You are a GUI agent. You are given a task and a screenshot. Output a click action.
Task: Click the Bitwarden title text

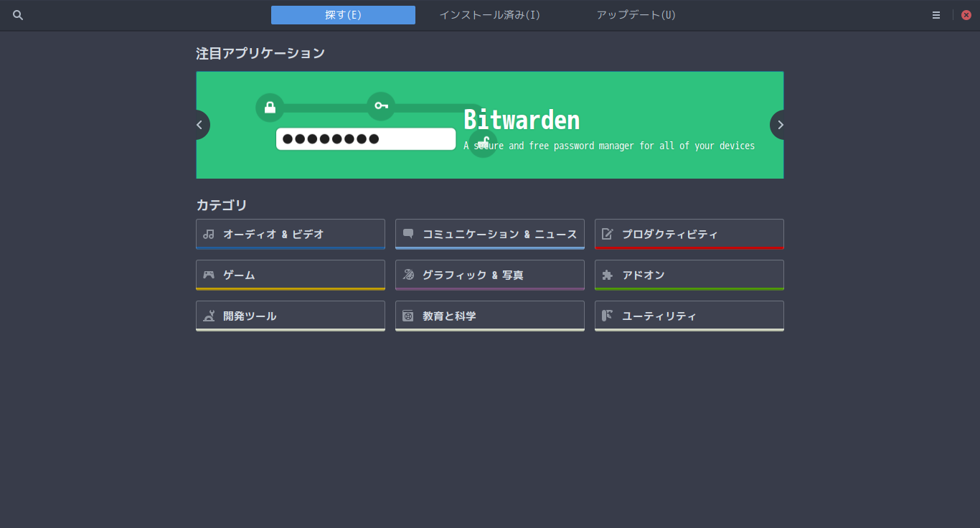click(x=522, y=120)
